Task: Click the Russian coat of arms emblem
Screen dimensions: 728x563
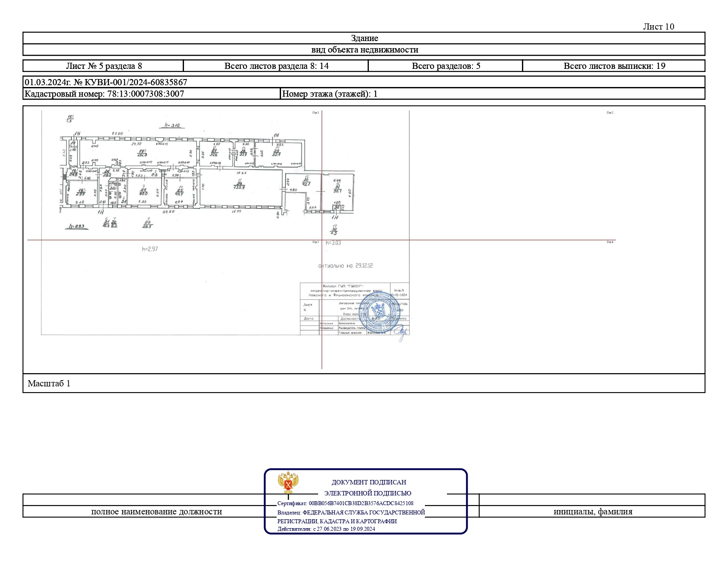Action: point(288,482)
